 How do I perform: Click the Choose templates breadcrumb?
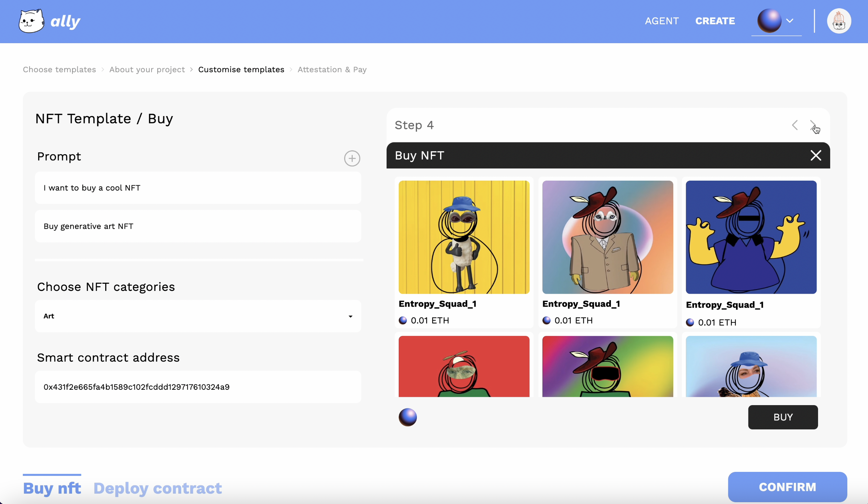tap(59, 69)
